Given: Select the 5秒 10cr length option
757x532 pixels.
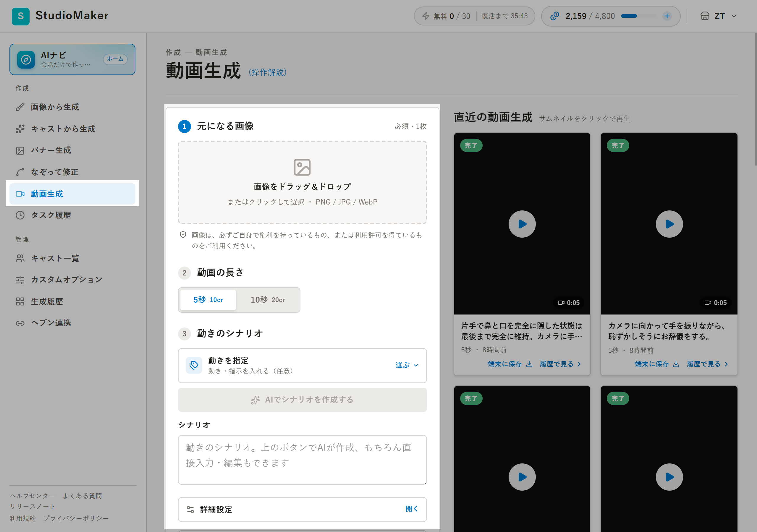Looking at the screenshot, I should pyautogui.click(x=208, y=300).
